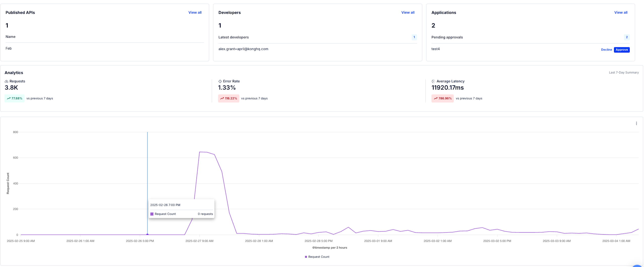644x267 pixels.
Task: Open developer alex.grant+april@konghq.com
Action: point(243,49)
